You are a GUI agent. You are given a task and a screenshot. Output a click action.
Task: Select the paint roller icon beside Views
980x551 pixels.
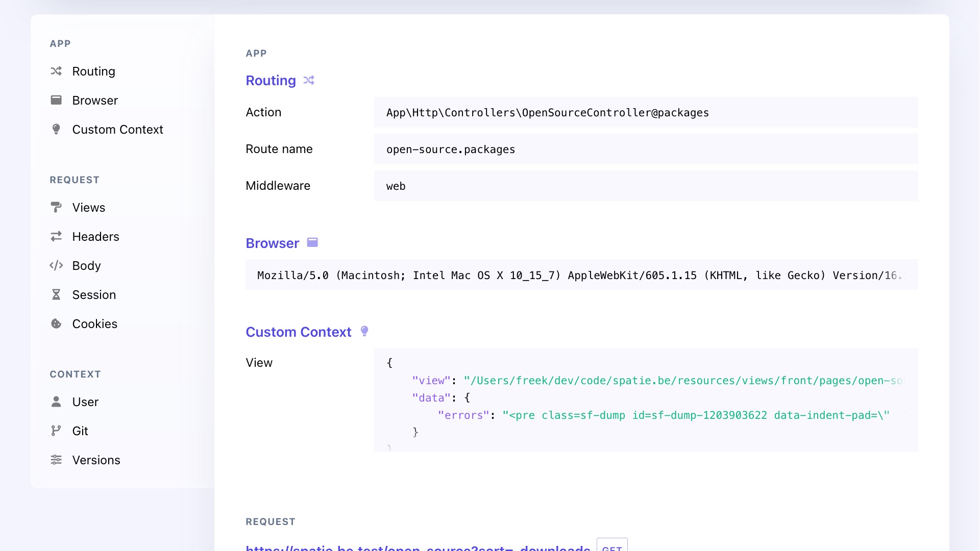pyautogui.click(x=57, y=207)
